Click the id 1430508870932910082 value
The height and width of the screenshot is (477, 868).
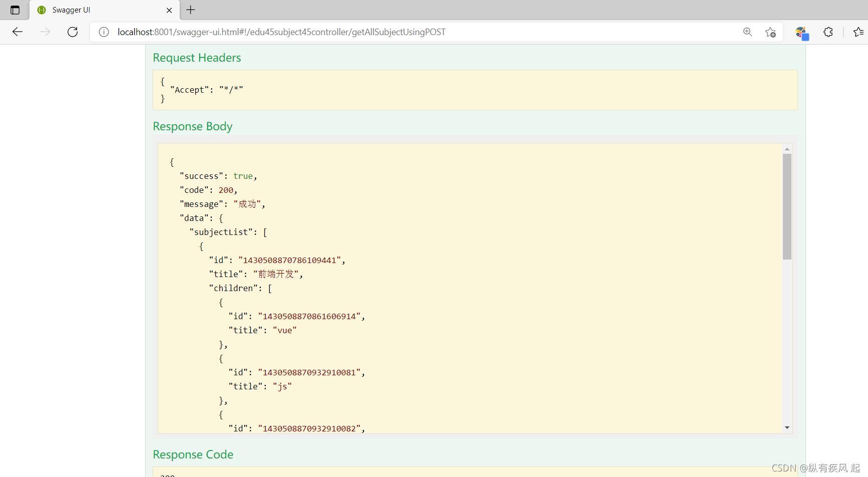pyautogui.click(x=309, y=428)
